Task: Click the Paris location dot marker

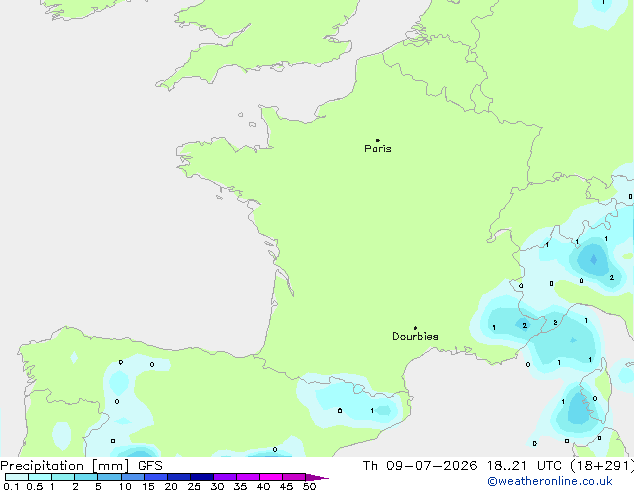Action: click(x=378, y=140)
